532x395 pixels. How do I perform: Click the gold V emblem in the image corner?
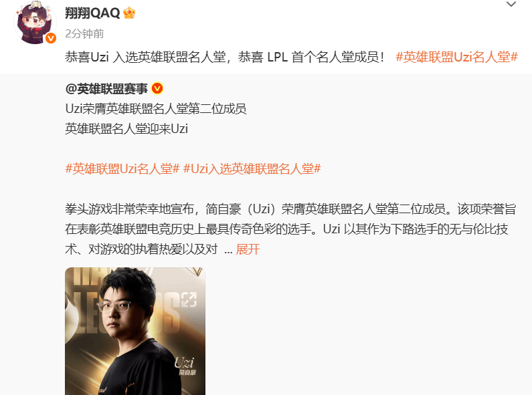(x=197, y=272)
